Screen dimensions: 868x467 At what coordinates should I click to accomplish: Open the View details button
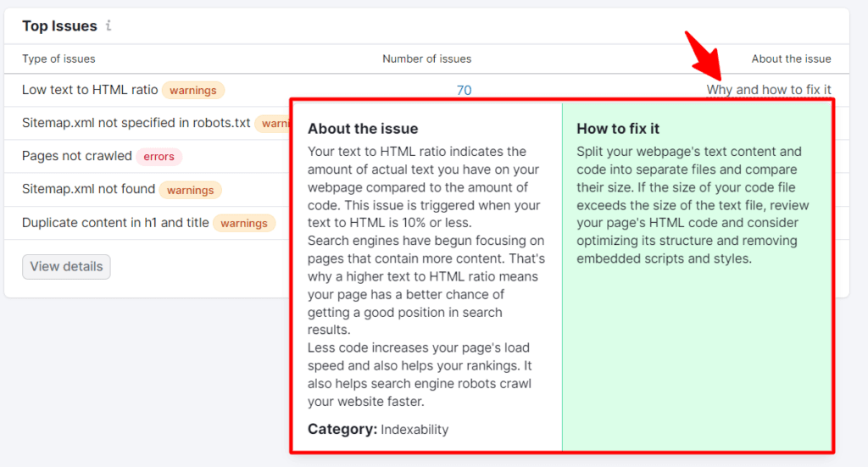66,267
